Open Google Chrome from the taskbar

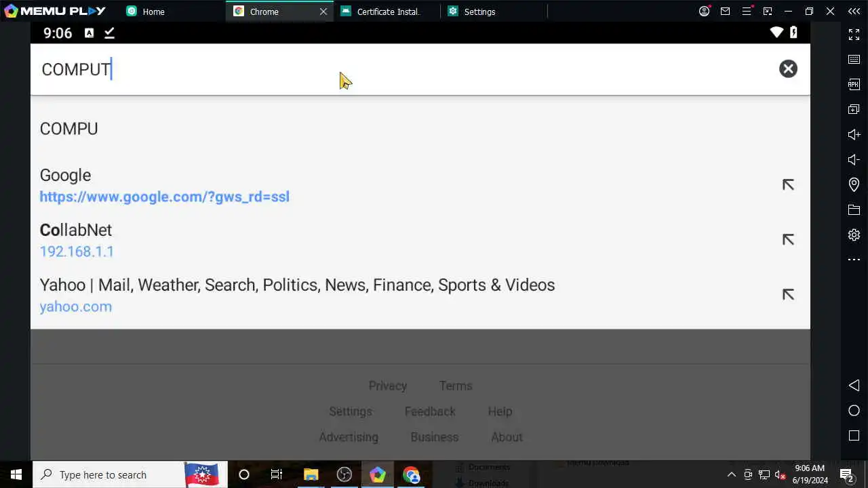click(x=411, y=474)
